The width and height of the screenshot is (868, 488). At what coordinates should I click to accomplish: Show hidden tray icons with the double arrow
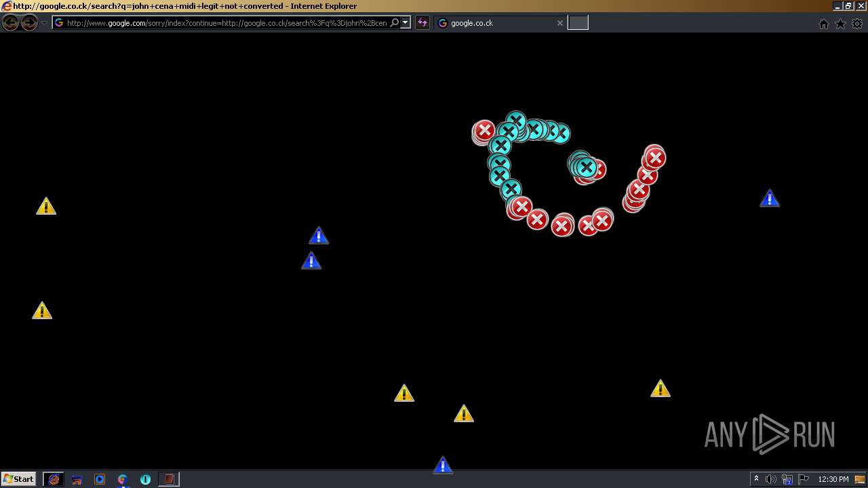pyautogui.click(x=756, y=479)
